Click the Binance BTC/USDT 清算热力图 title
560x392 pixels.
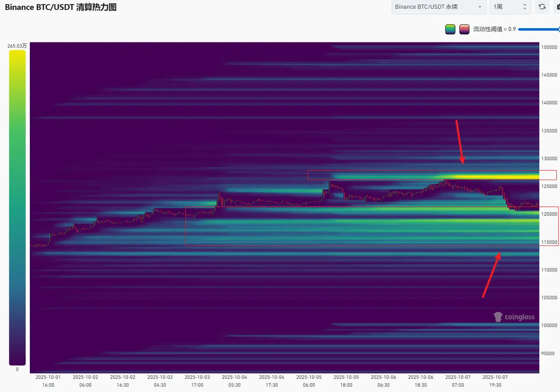pos(61,7)
